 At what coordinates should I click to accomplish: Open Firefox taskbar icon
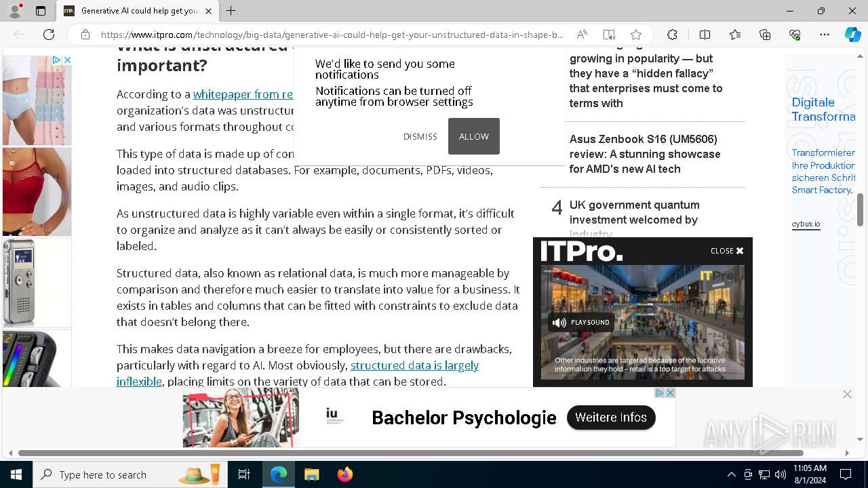coord(345,474)
